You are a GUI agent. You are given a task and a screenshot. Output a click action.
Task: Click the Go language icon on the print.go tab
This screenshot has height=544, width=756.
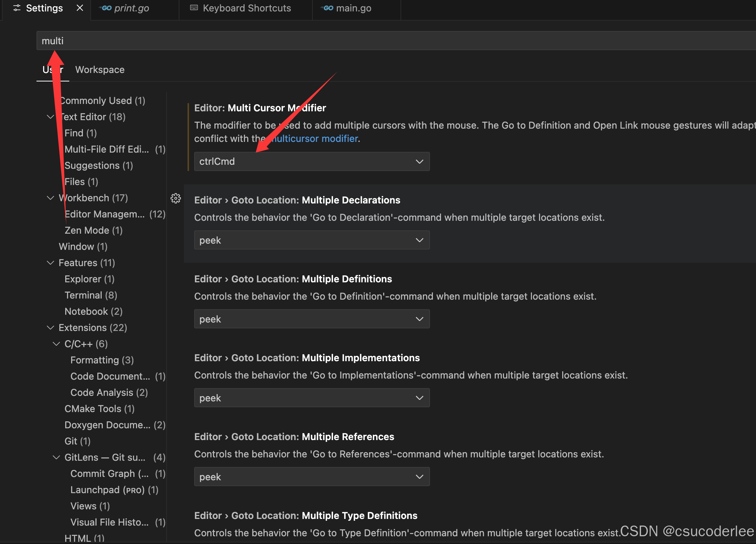pyautogui.click(x=104, y=8)
